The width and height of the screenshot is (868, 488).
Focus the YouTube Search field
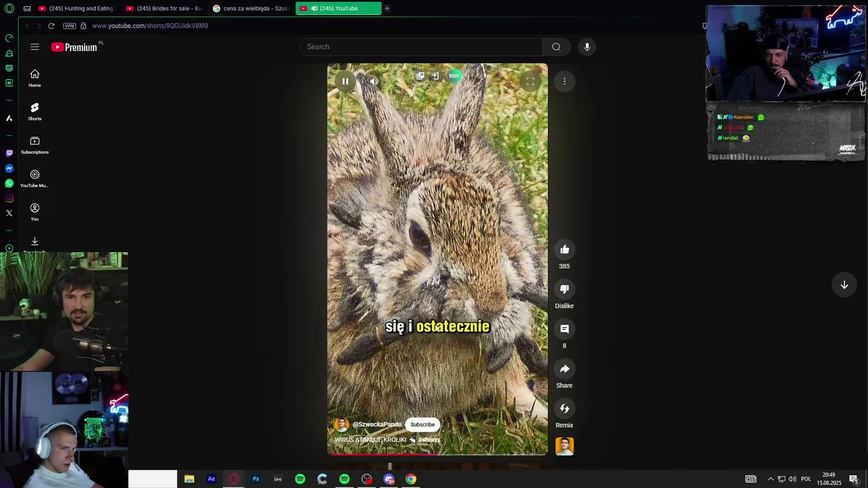(420, 47)
